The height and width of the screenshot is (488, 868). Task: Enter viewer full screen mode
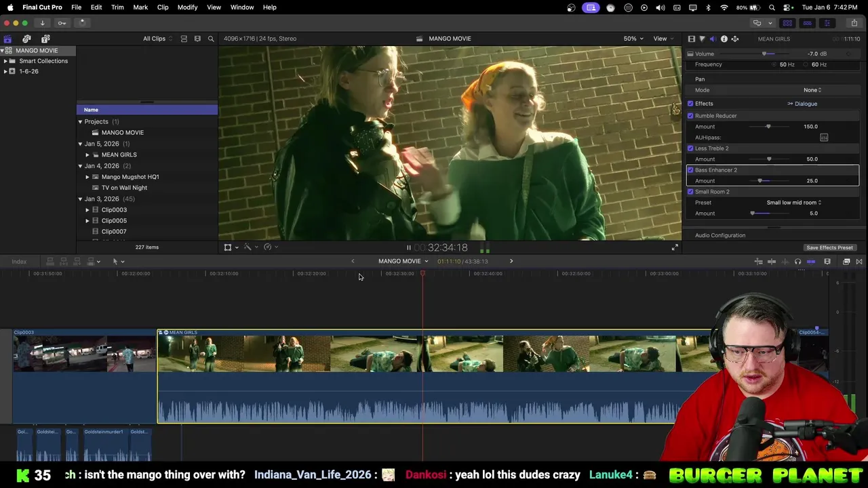pyautogui.click(x=675, y=248)
